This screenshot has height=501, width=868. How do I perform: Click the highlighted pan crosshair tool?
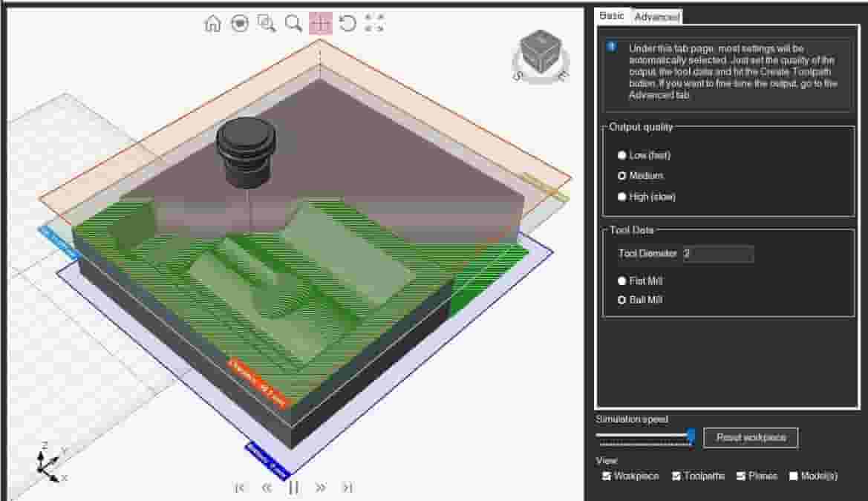tap(321, 23)
